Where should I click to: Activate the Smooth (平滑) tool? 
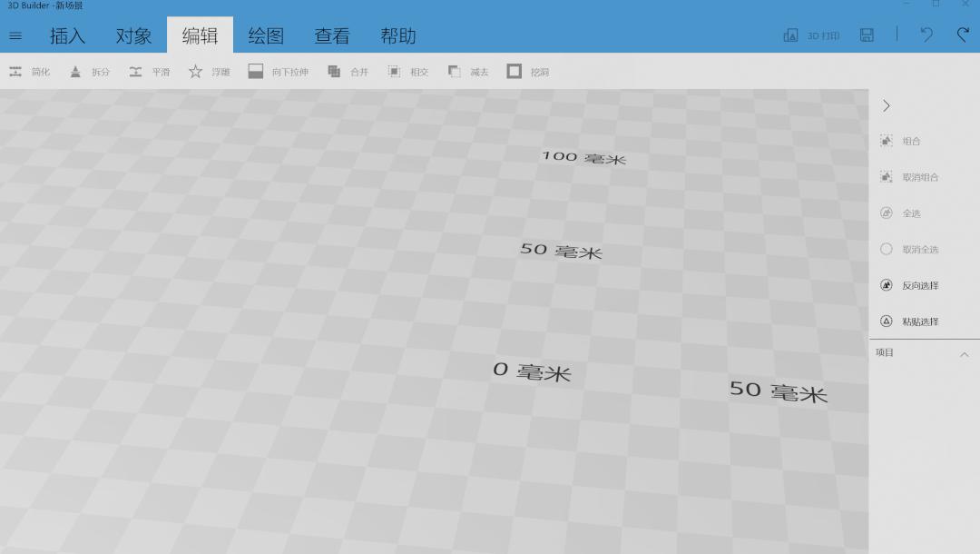tap(148, 71)
